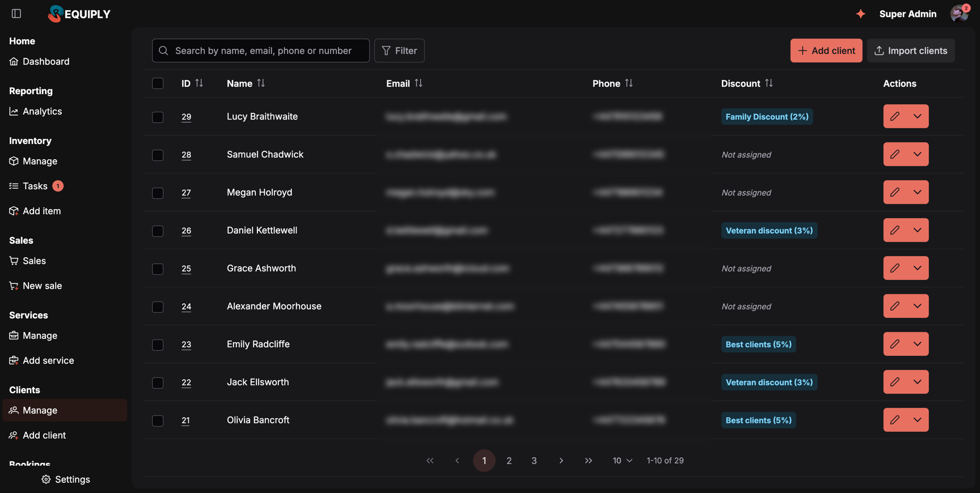Screen dimensions: 980x493
Task: Edit Olivia Bancroft with pencil icon
Action: 894,420
